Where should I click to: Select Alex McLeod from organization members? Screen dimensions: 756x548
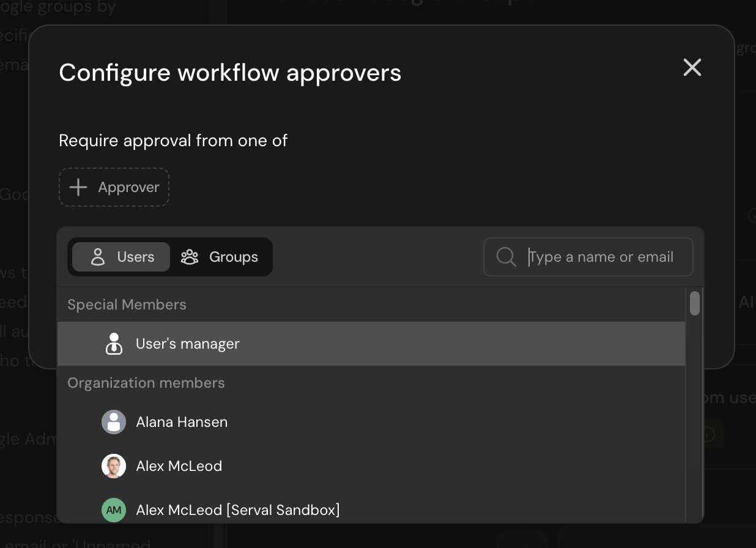179,466
